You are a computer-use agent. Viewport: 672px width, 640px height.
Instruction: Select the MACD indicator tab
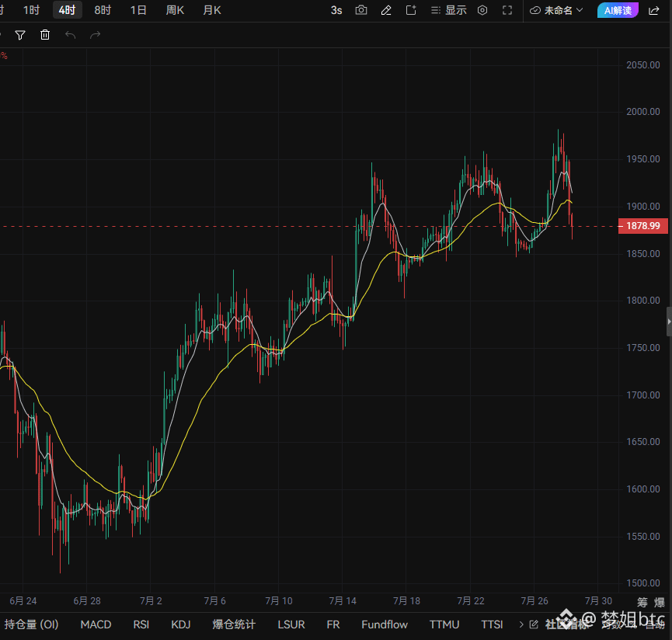[x=96, y=624]
